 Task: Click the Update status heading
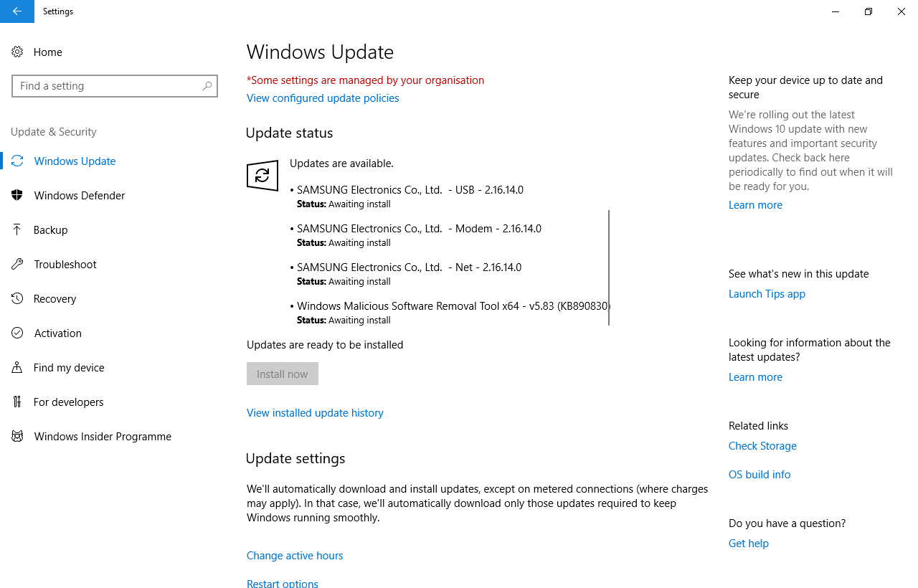[x=289, y=133]
